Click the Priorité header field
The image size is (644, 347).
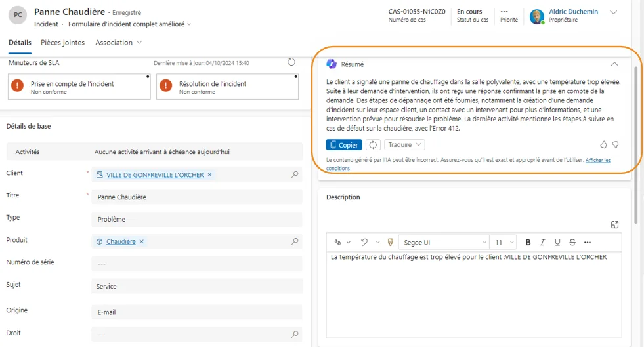click(x=509, y=16)
